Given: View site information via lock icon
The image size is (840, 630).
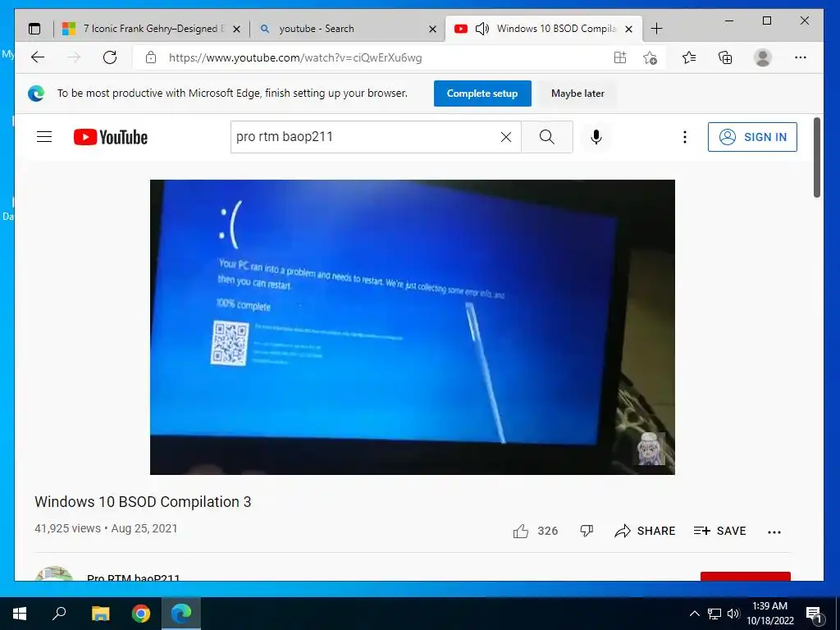Looking at the screenshot, I should click(151, 57).
